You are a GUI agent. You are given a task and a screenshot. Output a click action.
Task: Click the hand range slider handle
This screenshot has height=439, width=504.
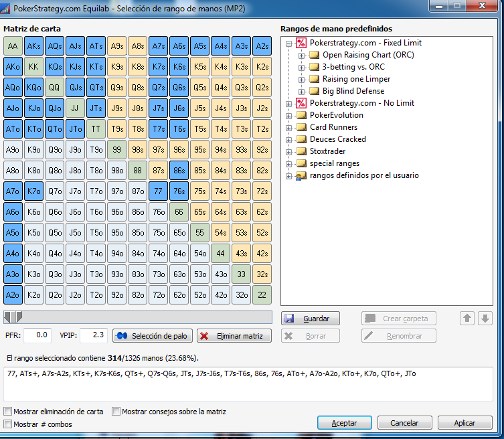(x=13, y=317)
